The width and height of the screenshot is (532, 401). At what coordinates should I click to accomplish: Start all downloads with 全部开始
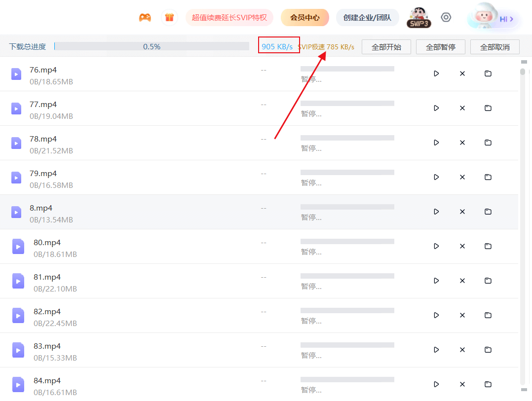point(386,46)
